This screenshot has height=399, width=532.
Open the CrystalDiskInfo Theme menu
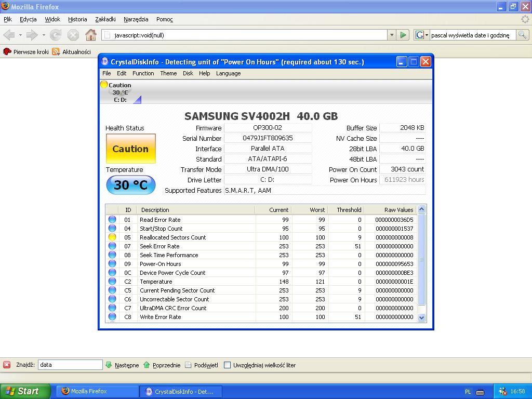(168, 73)
